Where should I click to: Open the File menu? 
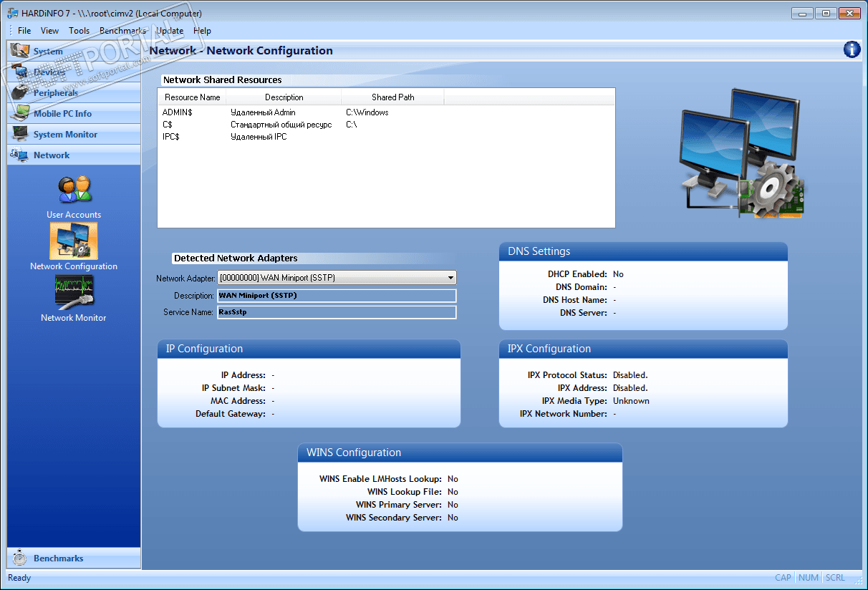[x=24, y=31]
